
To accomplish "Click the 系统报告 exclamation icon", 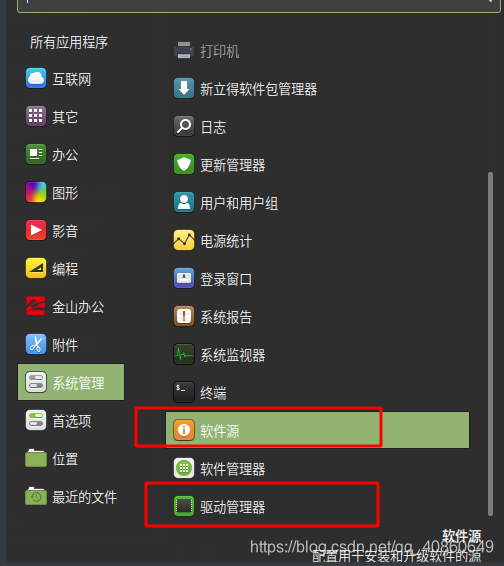I will 184,316.
